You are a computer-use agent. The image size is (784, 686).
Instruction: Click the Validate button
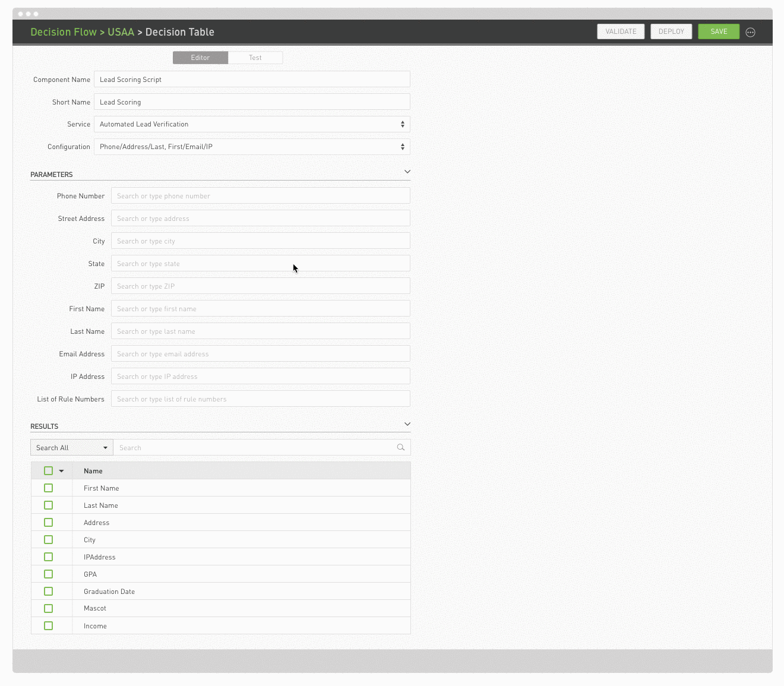click(621, 31)
